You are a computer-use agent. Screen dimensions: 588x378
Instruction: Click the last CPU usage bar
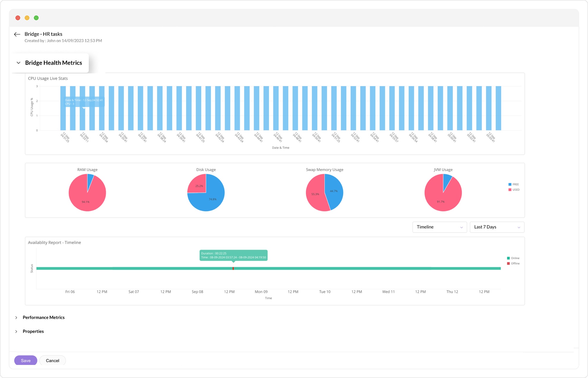[498, 108]
